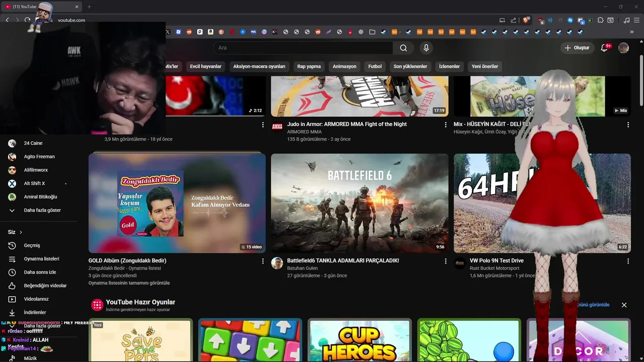This screenshot has width=644, height=362.
Task: Open options menu for Judo in Armor video
Action: tap(445, 125)
